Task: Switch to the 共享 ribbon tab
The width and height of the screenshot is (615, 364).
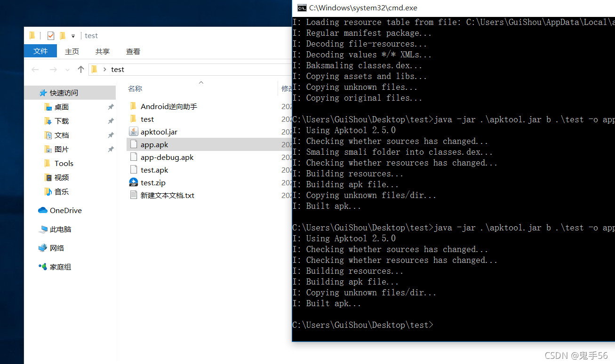Action: pos(103,51)
